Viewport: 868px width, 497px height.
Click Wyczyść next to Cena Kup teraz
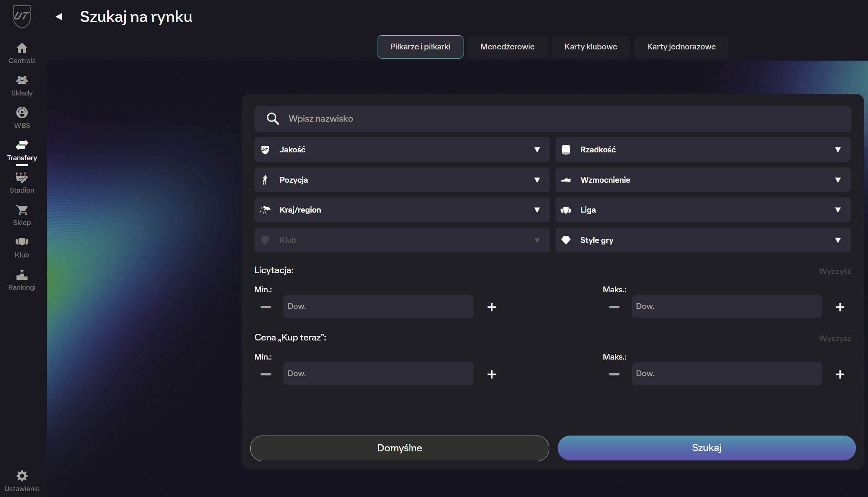pyautogui.click(x=835, y=338)
